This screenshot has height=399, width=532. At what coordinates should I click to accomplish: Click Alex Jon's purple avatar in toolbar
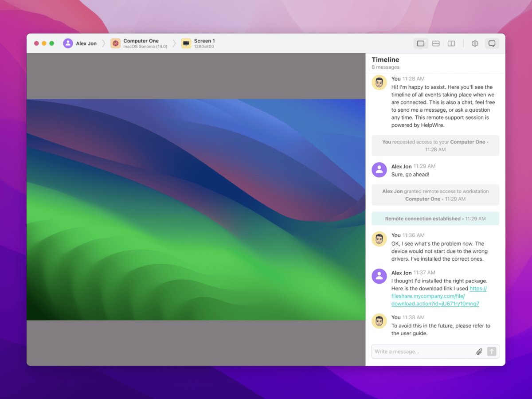[x=68, y=43]
